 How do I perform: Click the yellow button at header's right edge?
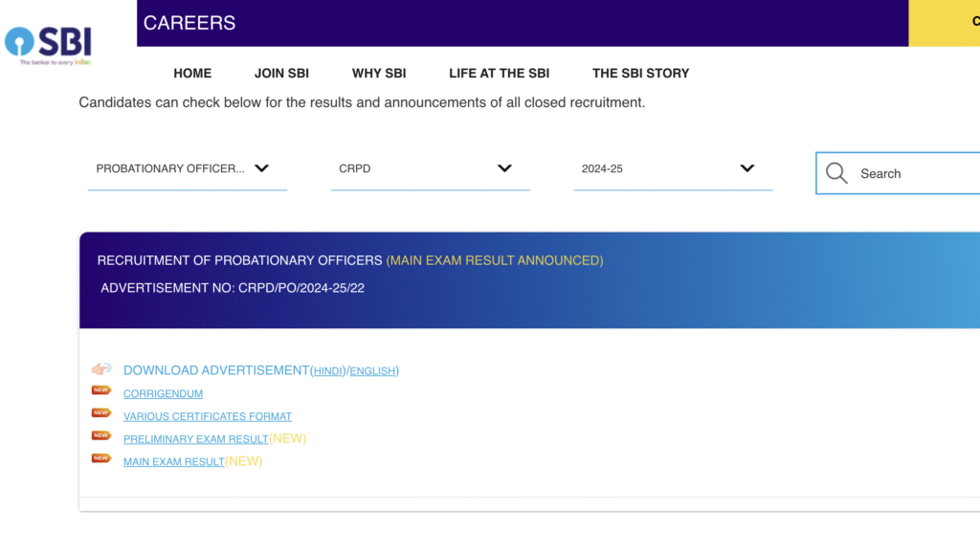coord(945,23)
